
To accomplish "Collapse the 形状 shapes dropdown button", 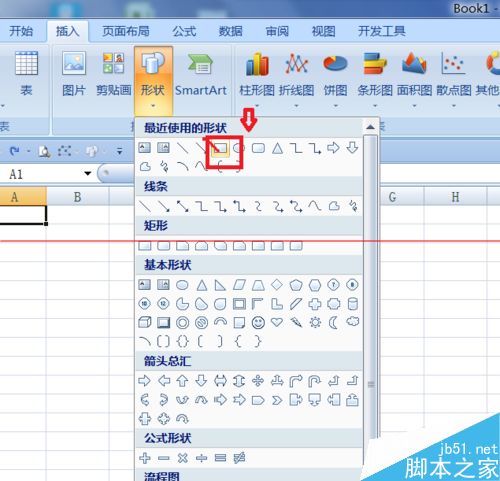I will click(x=153, y=80).
